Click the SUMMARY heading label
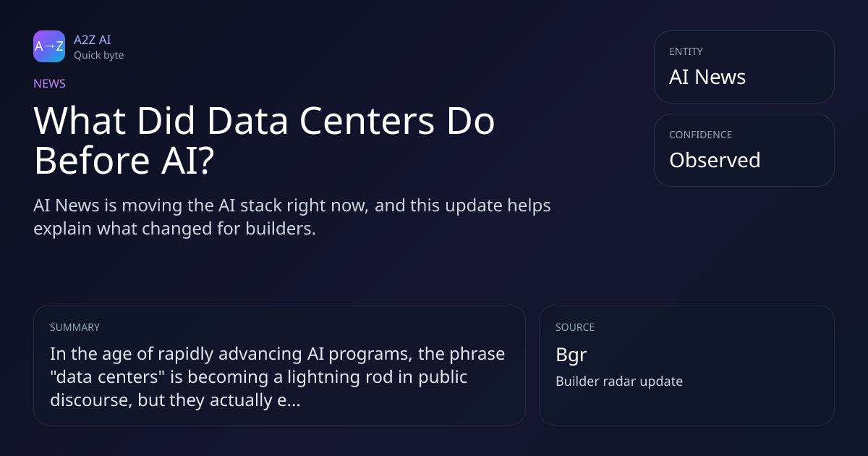This screenshot has height=456, width=868. pyautogui.click(x=75, y=327)
